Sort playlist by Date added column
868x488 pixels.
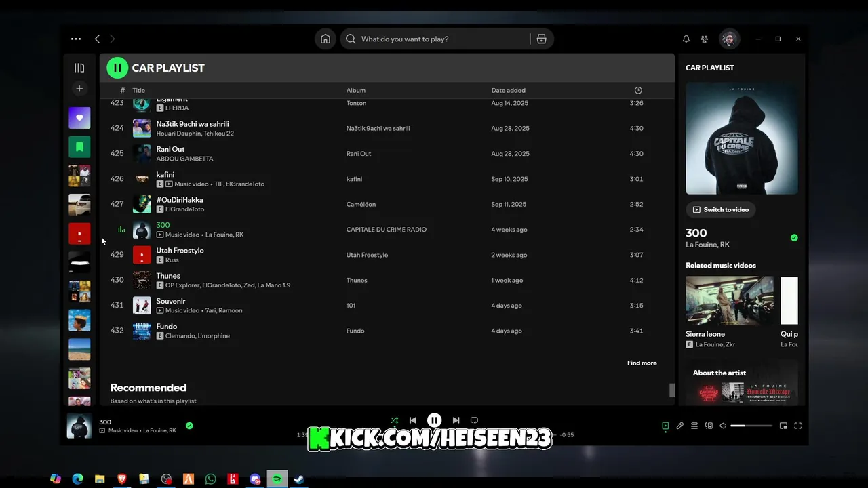(509, 90)
